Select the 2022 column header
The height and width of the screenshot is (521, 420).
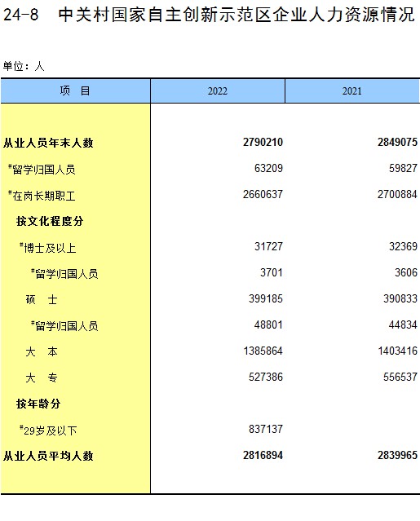click(218, 91)
